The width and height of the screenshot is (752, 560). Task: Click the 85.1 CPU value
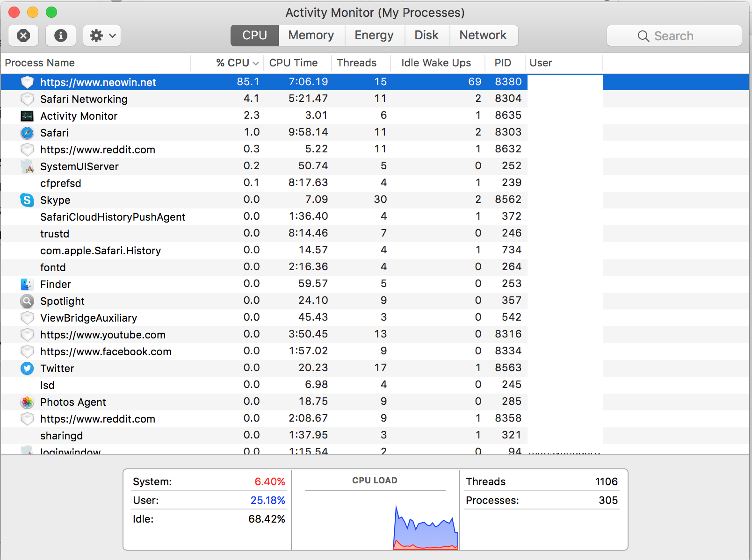248,82
